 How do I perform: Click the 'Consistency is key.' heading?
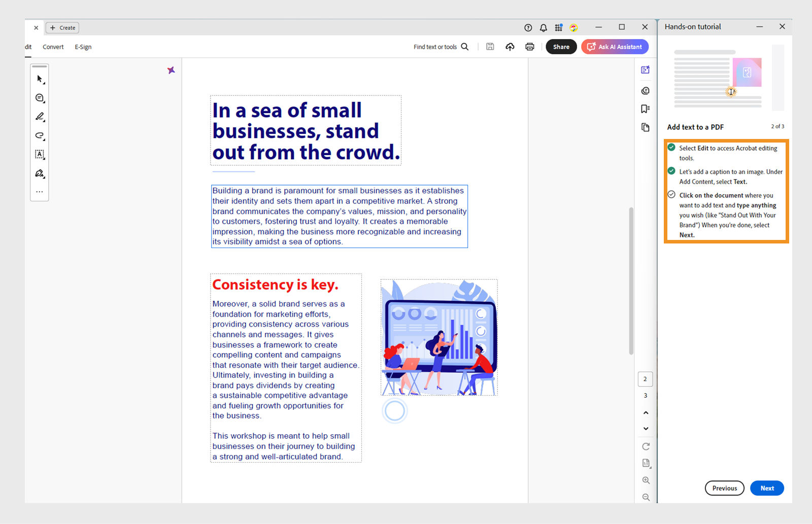pos(275,285)
